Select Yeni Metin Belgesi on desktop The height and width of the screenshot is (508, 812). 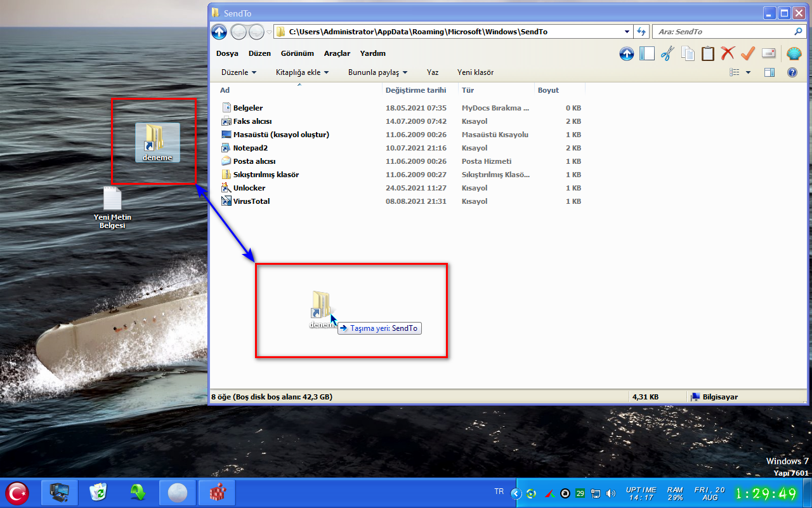(x=112, y=209)
